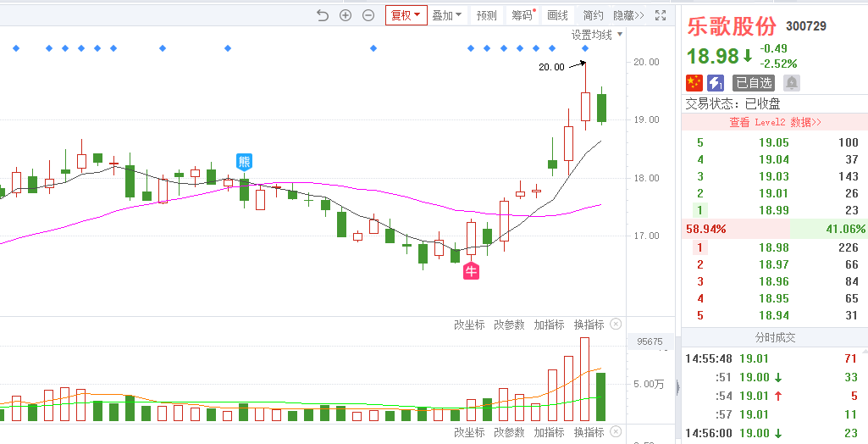Enter fullscreen with the expand arrows icon

tap(661, 15)
